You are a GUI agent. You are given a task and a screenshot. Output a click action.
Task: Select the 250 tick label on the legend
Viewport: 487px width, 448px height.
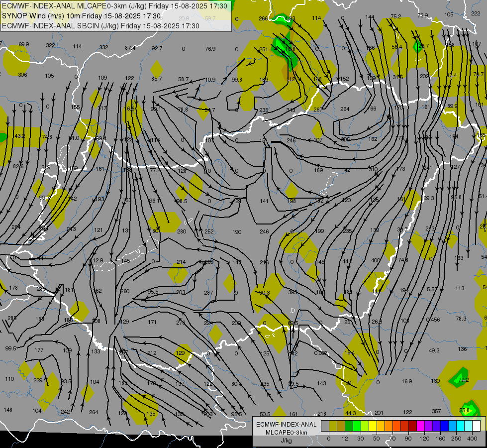[456, 439]
